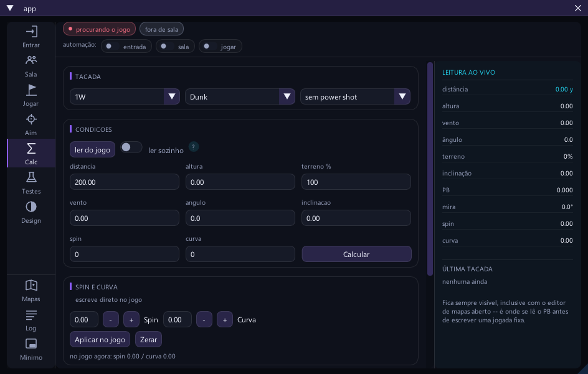The height and width of the screenshot is (374, 588).
Task: Click the ÚLTIMA TACADA heading
Action: coord(467,269)
